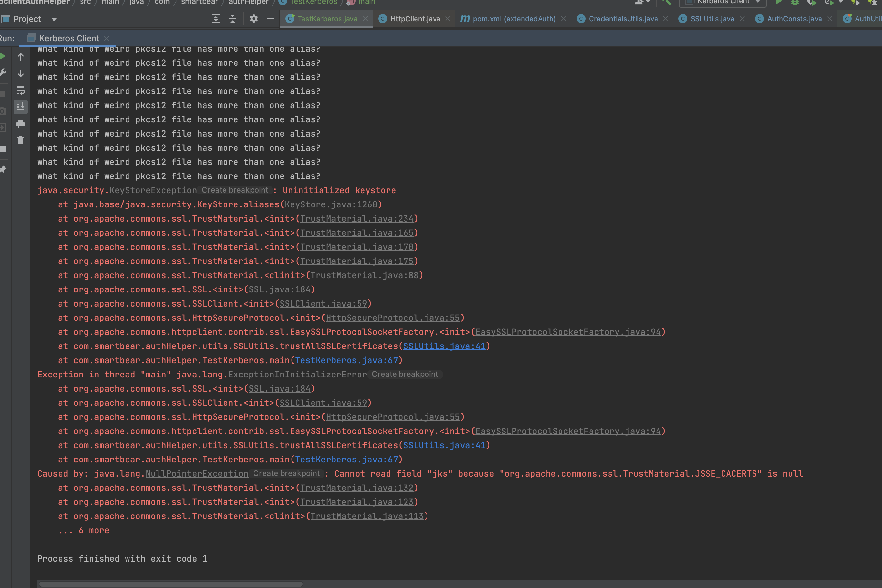Switch to the pom.xml (extendedAuth) tab
This screenshot has width=882, height=588.
pos(514,18)
